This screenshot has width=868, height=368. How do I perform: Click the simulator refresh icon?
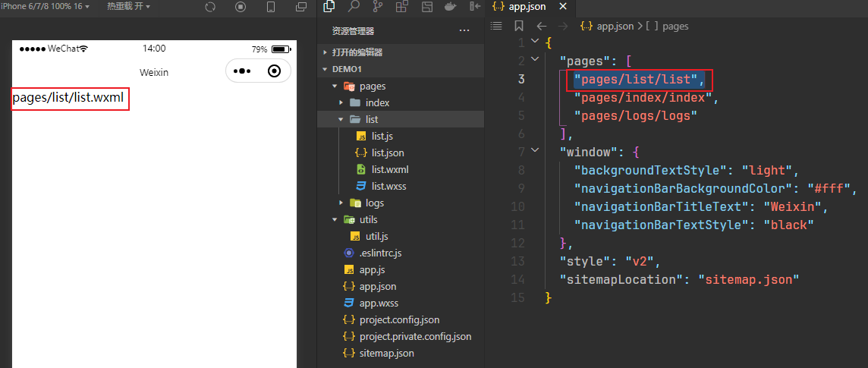tap(210, 7)
